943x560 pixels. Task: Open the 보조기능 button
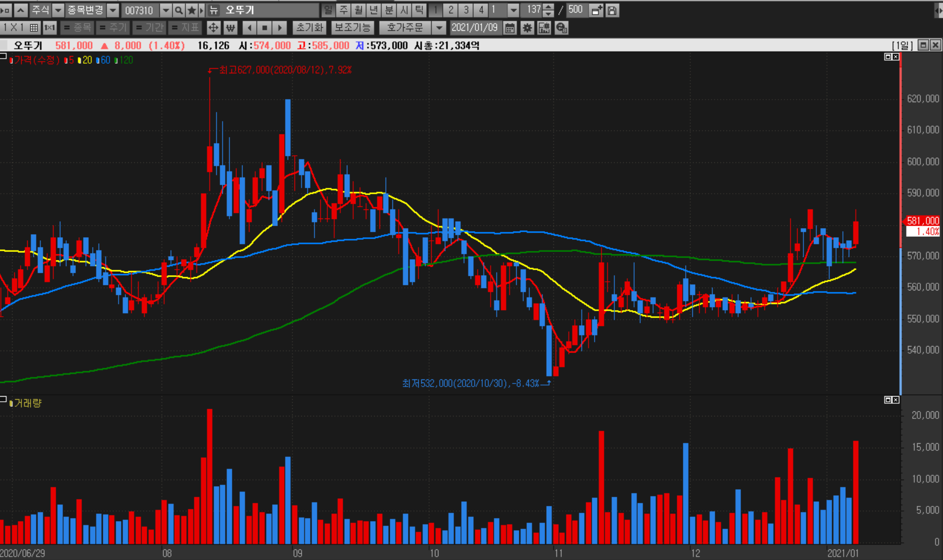tap(352, 28)
